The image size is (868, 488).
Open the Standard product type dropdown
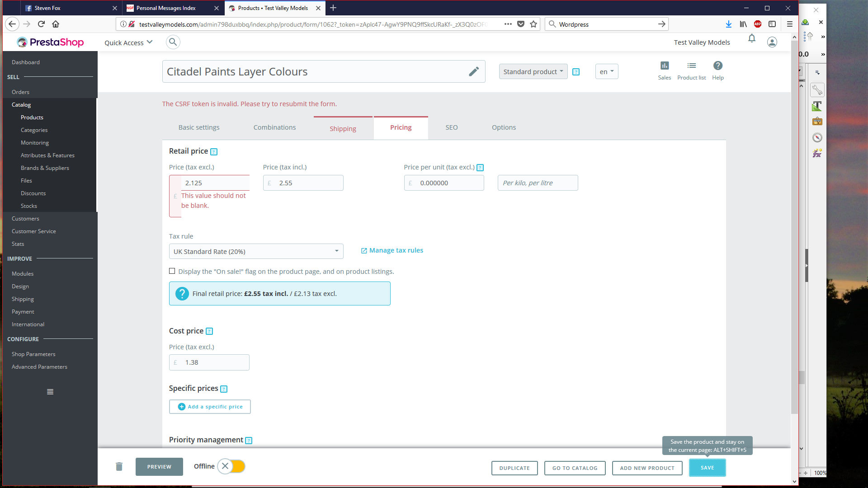pyautogui.click(x=533, y=72)
